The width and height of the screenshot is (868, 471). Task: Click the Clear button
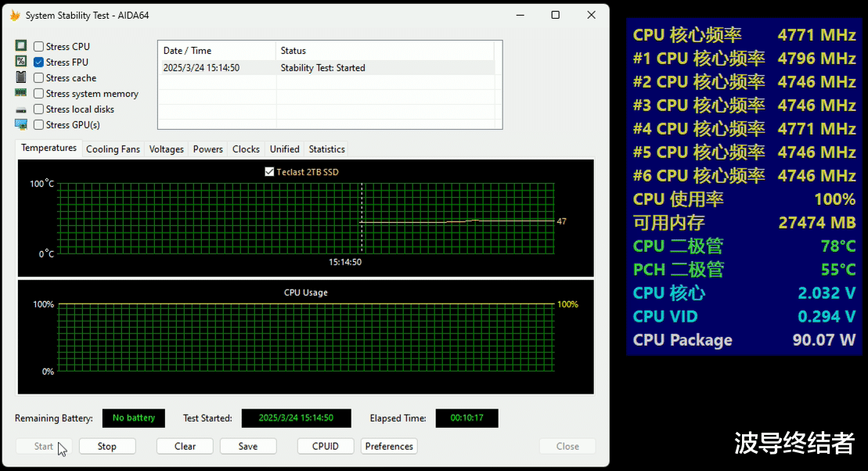tap(185, 446)
